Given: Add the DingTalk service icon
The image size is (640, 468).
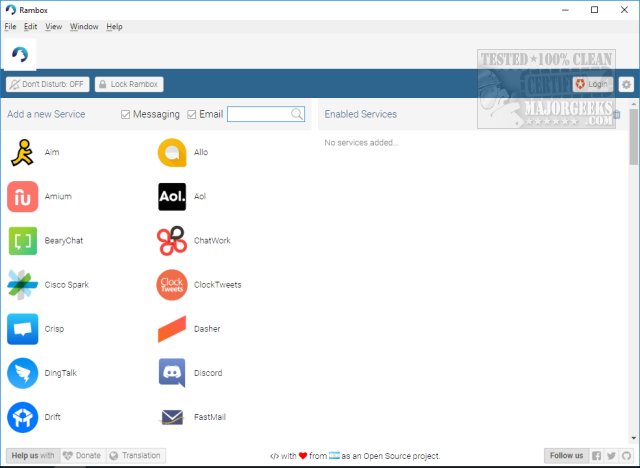Looking at the screenshot, I should [x=22, y=373].
